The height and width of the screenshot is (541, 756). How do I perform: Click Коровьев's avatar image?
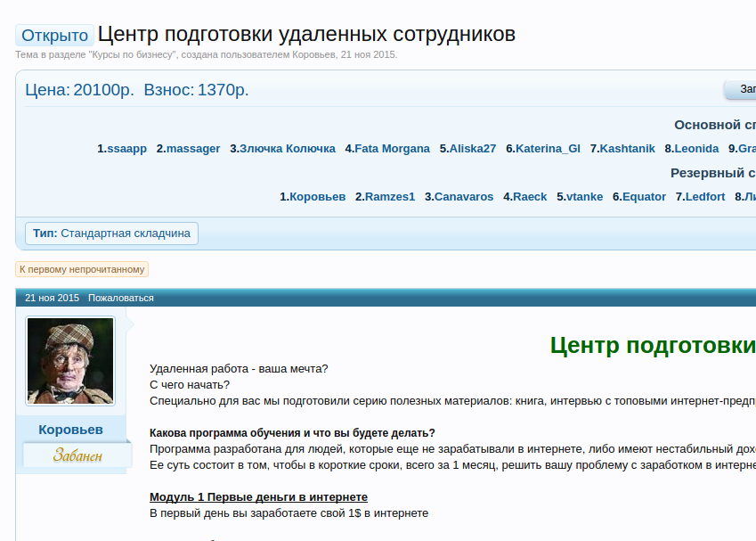pyautogui.click(x=70, y=361)
